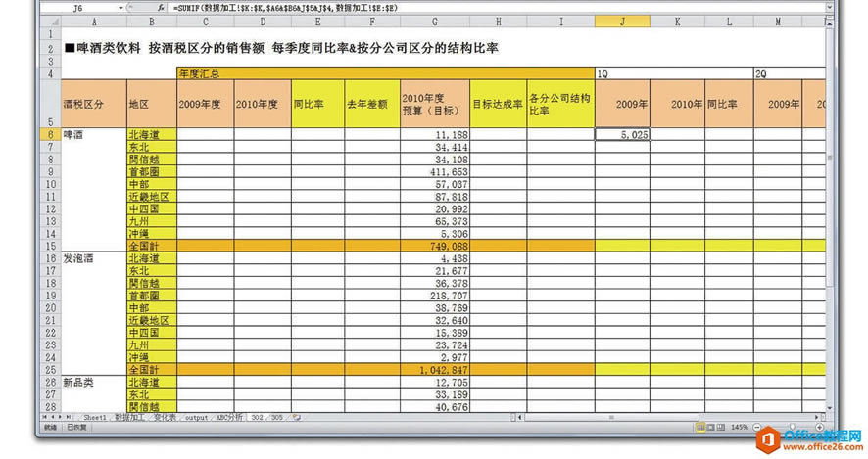The image size is (868, 459).
Task: Click the zoom out minus button
Action: 757,428
